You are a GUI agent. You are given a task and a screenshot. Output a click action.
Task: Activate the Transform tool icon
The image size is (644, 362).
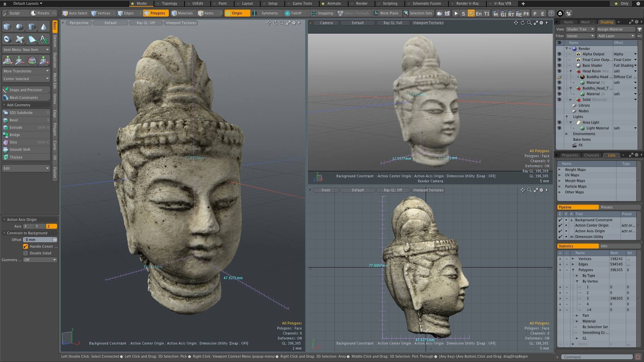pyautogui.click(x=7, y=60)
